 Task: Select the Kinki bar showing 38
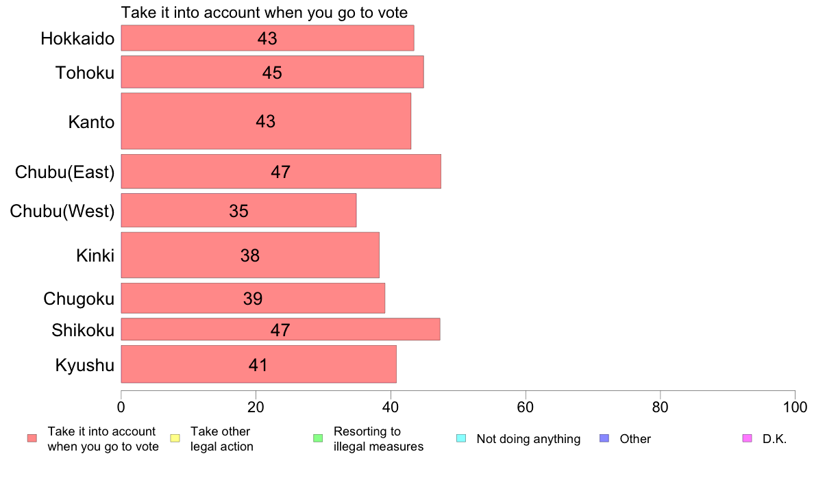click(x=250, y=255)
